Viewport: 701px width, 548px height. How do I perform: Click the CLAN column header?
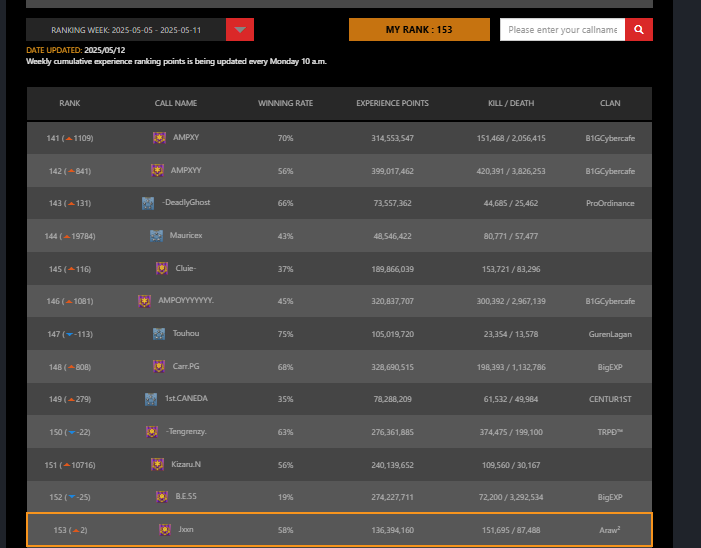coord(610,103)
